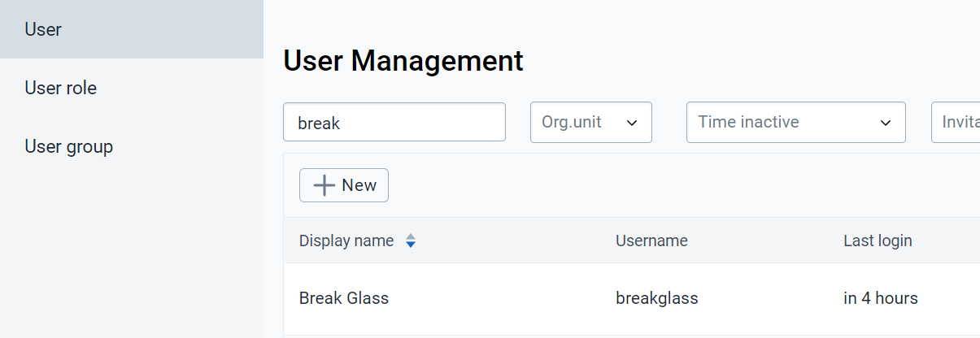Click the Time inactive filter text

click(x=748, y=122)
